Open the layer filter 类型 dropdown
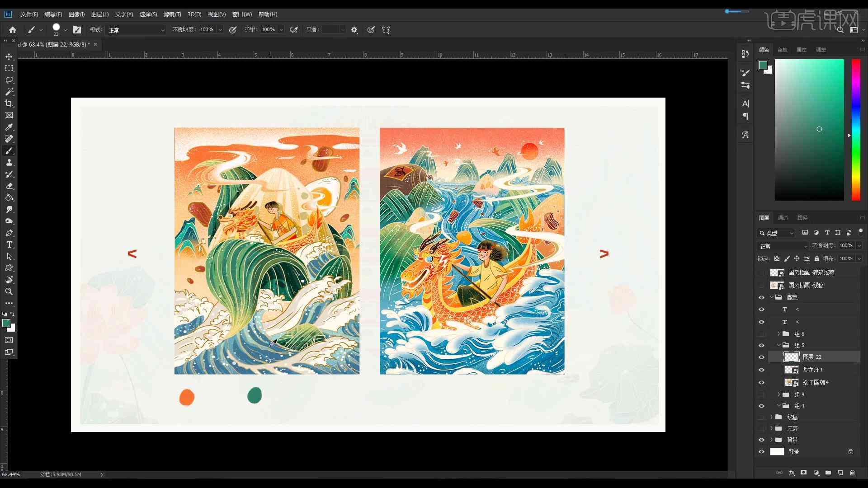The image size is (868, 488). click(x=776, y=233)
